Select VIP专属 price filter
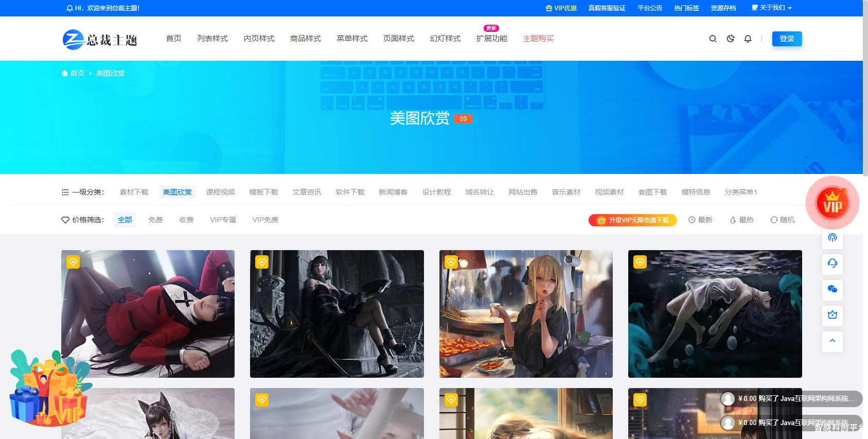 [223, 220]
